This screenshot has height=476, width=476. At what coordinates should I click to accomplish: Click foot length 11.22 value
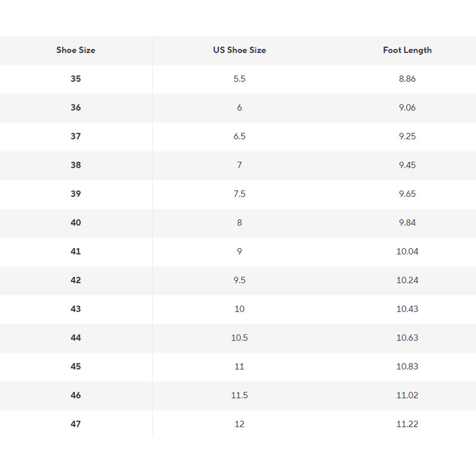(407, 424)
